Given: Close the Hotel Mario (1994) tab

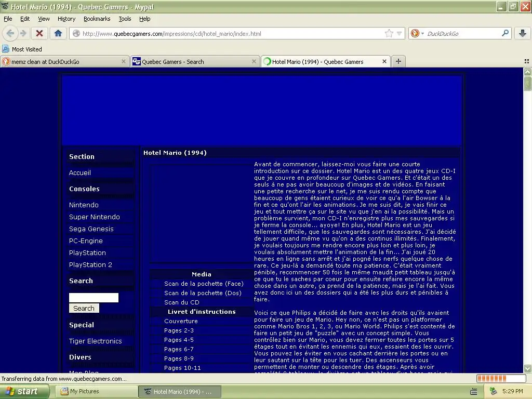Looking at the screenshot, I should tap(384, 61).
